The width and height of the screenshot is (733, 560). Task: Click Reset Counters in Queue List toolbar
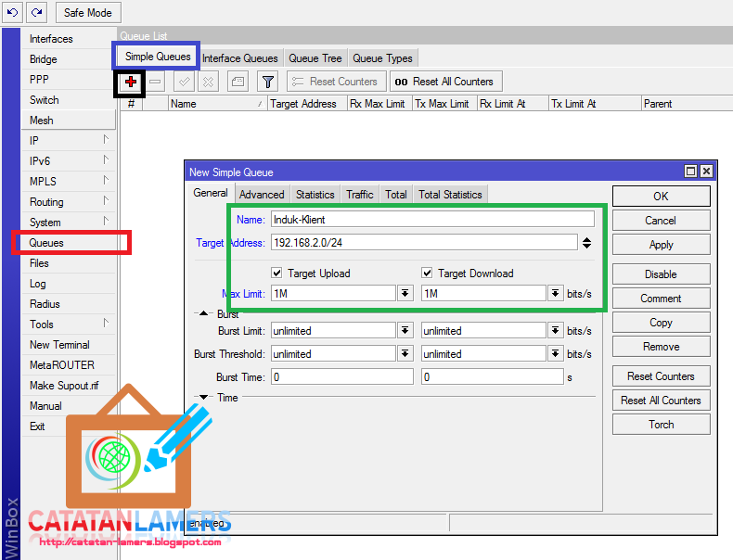[337, 82]
